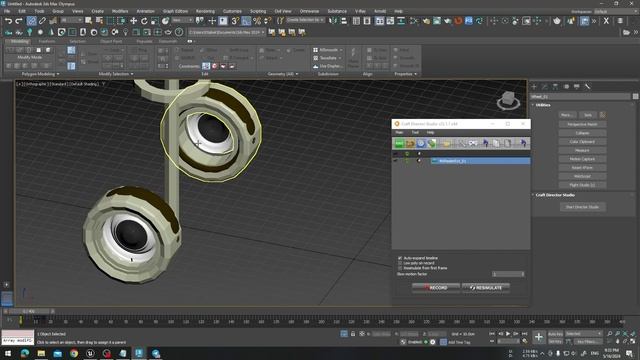This screenshot has height=360, width=640.
Task: Switch command panel to Motion tab
Action: tap(566, 87)
